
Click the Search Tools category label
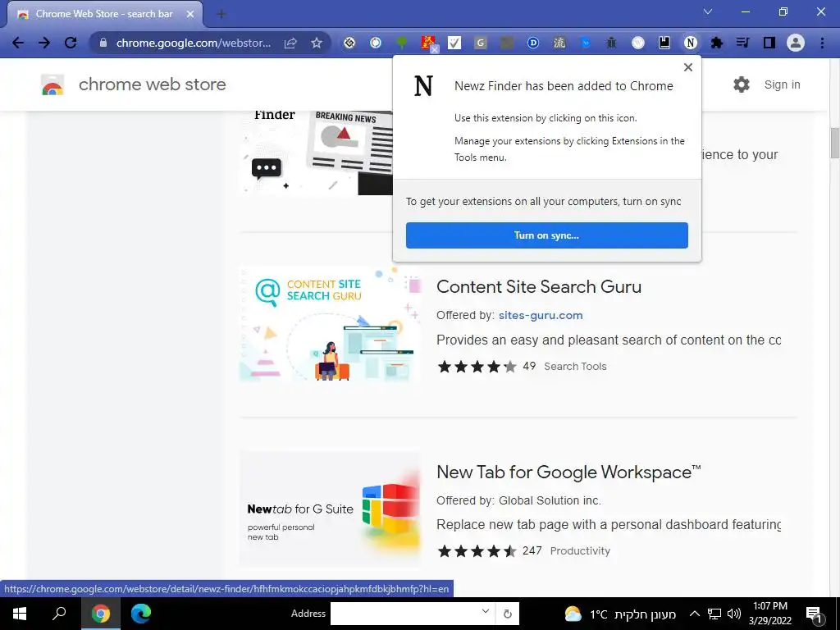(x=575, y=367)
